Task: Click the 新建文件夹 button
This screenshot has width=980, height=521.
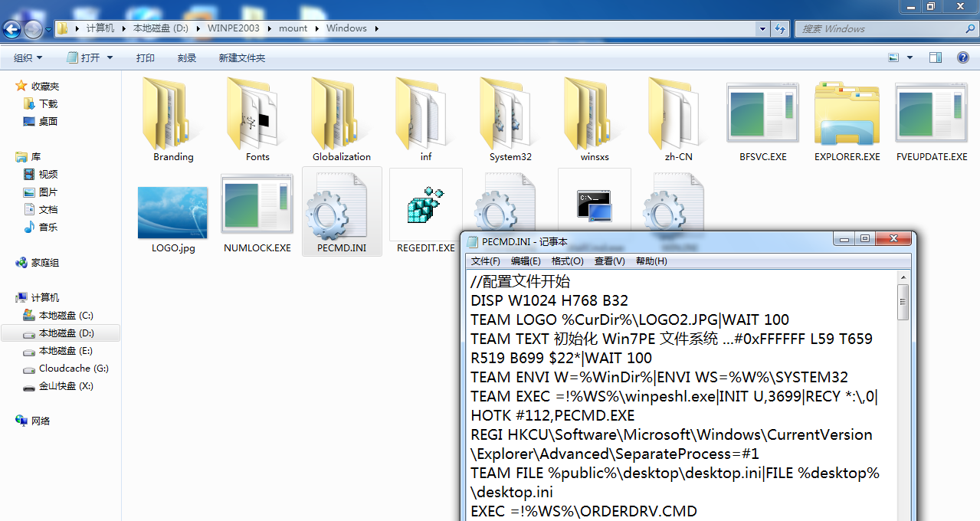Action: [242, 57]
